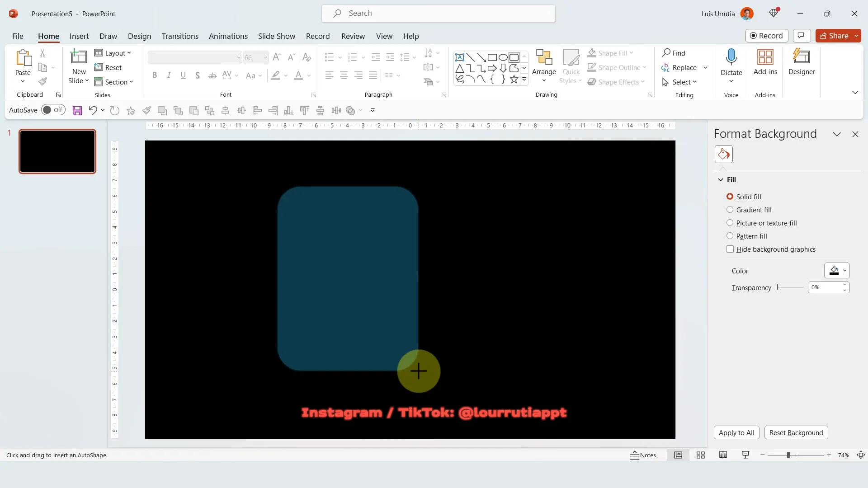This screenshot has height=488, width=868.
Task: Open the fill Color picker swatch
Action: [837, 271]
